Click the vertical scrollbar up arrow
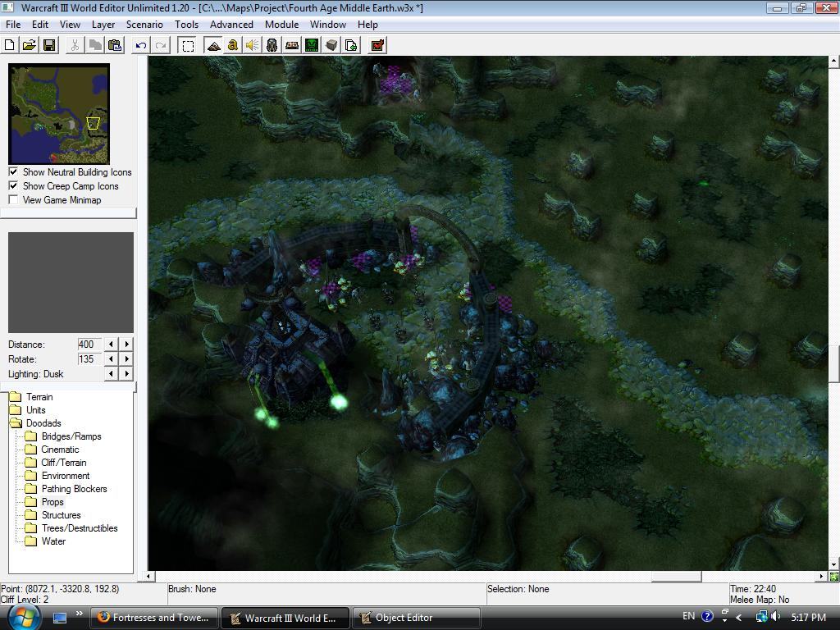Screen dimensions: 840x630 [834, 61]
